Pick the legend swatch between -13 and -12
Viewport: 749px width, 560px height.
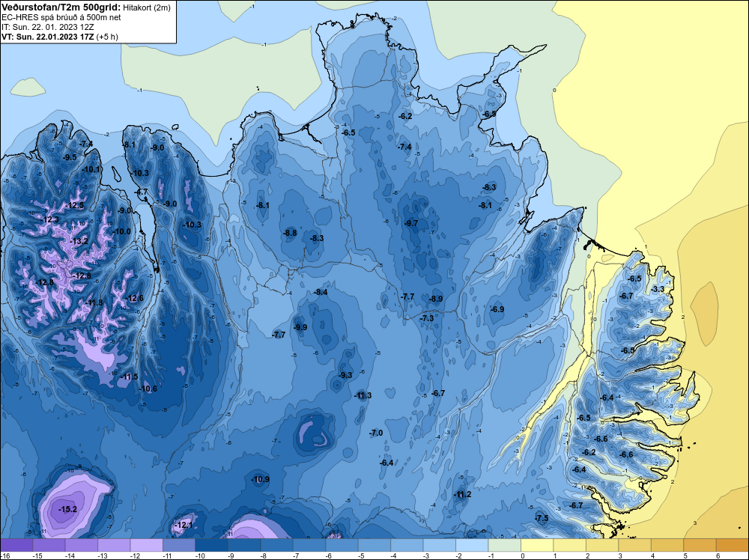coord(114,545)
